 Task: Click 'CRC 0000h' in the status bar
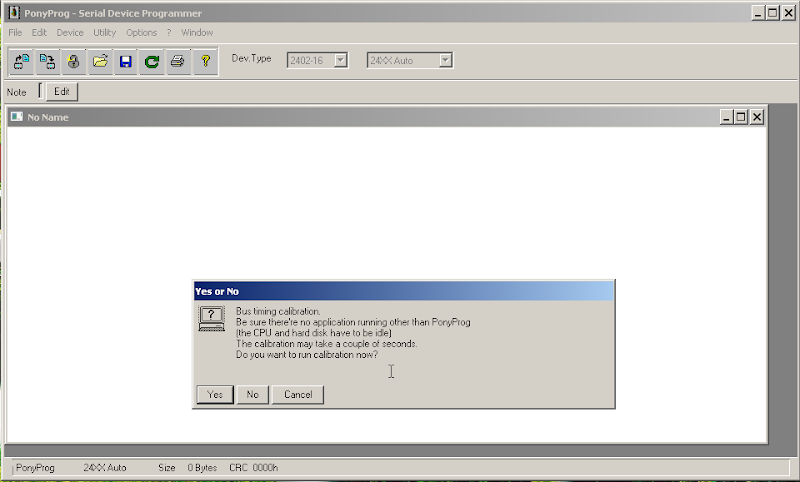click(x=254, y=468)
